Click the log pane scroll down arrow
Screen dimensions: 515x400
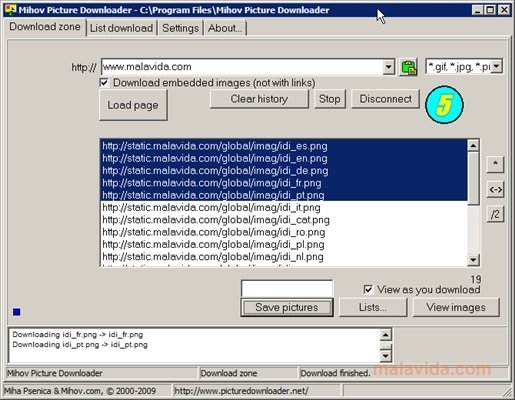[x=386, y=356]
